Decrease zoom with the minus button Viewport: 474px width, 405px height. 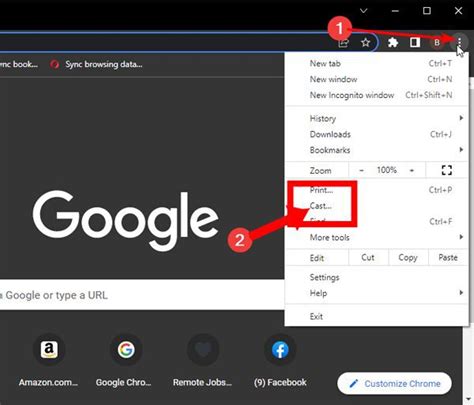pos(361,170)
